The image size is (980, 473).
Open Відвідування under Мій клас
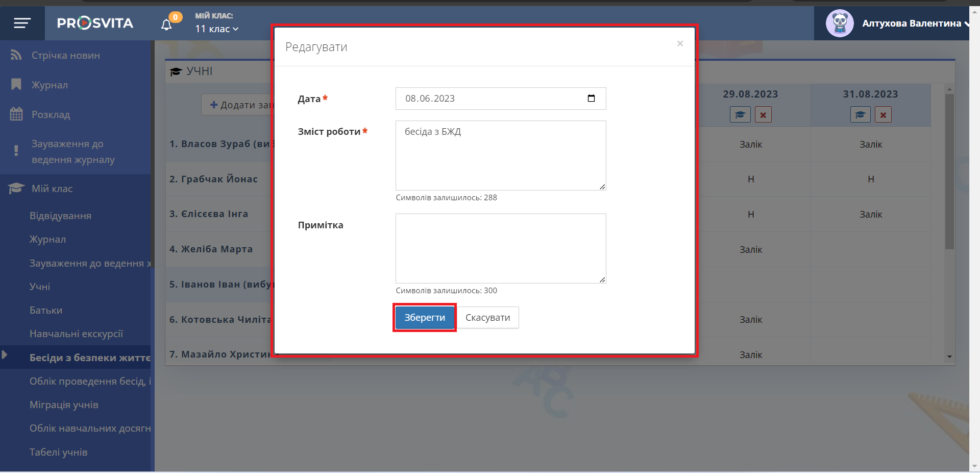click(x=60, y=216)
